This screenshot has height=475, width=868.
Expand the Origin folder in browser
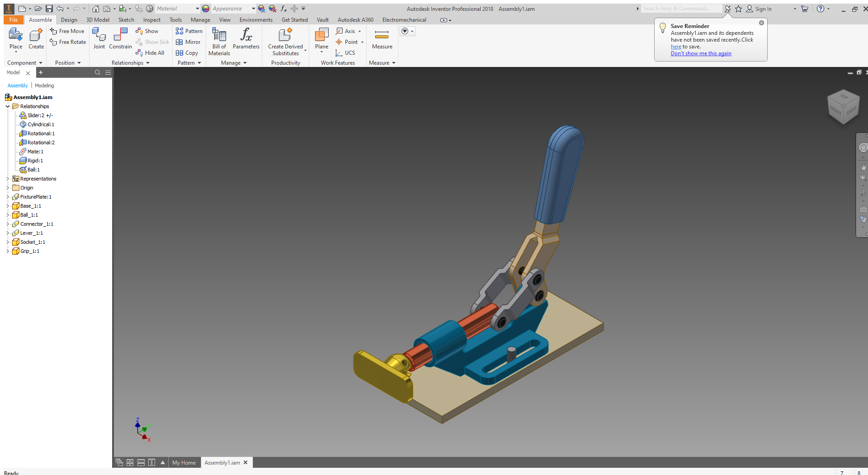click(x=7, y=188)
